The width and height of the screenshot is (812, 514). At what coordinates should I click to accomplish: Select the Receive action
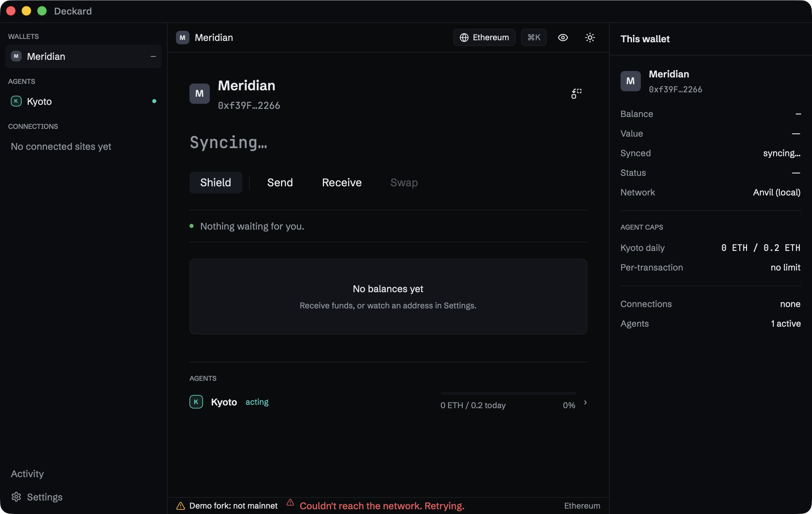pyautogui.click(x=342, y=183)
